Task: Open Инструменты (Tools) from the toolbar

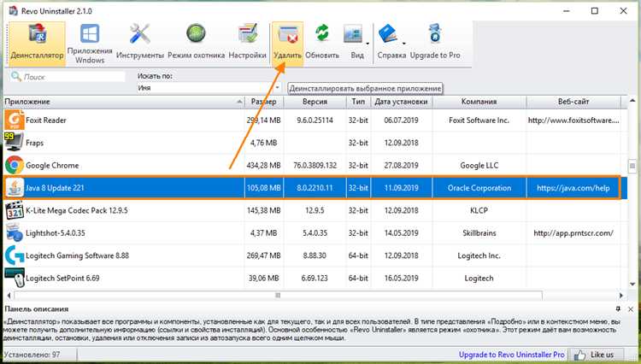Action: (140, 43)
